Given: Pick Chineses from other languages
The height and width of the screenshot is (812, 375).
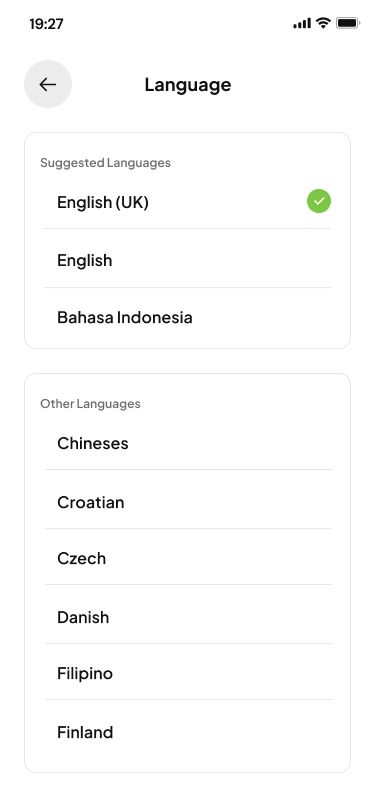Looking at the screenshot, I should point(189,443).
